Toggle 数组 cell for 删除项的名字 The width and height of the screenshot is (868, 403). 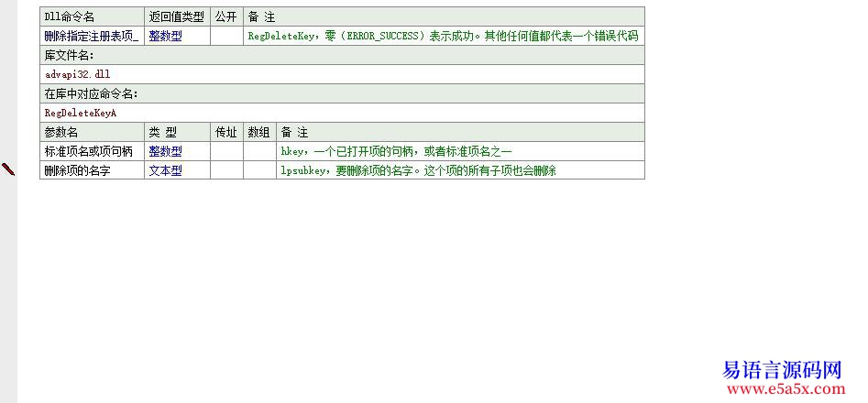click(x=259, y=170)
